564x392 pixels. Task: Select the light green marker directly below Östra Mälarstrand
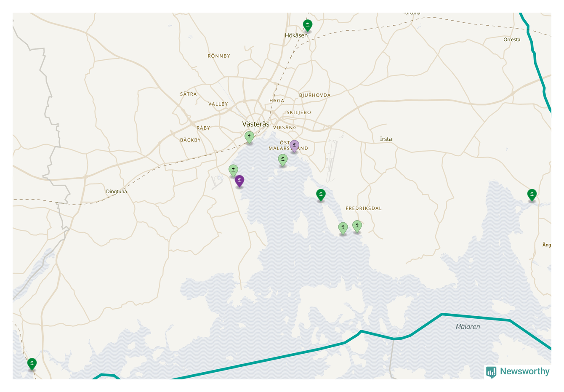tap(283, 160)
